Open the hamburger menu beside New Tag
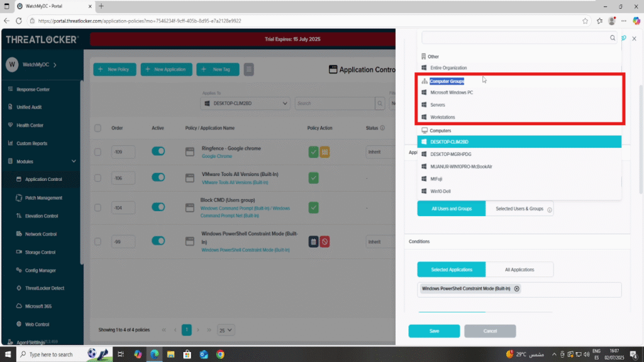644x362 pixels. pos(248,69)
